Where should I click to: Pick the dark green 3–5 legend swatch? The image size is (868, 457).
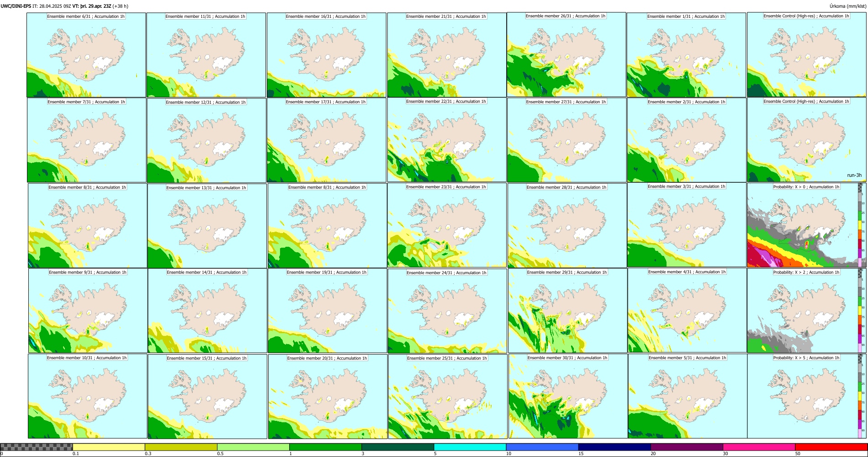click(x=397, y=447)
